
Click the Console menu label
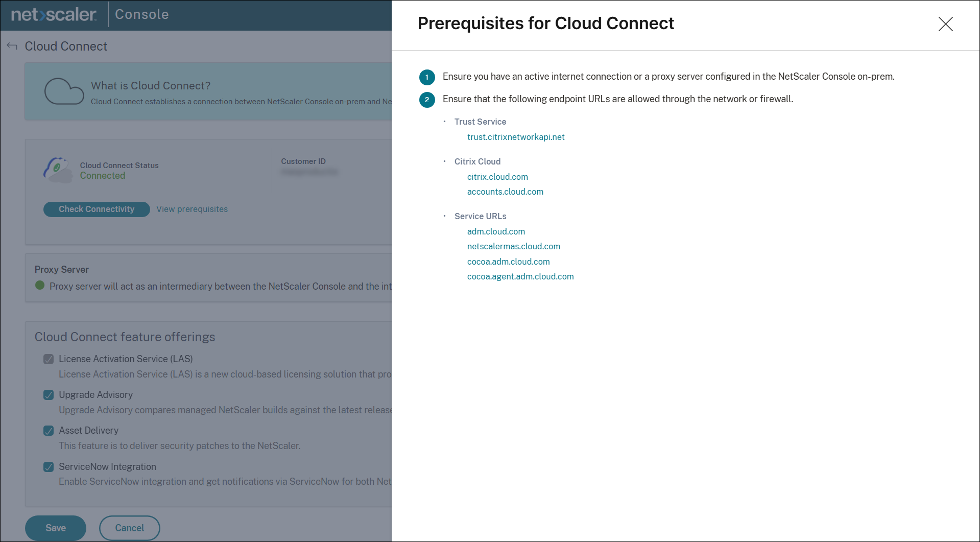141,14
